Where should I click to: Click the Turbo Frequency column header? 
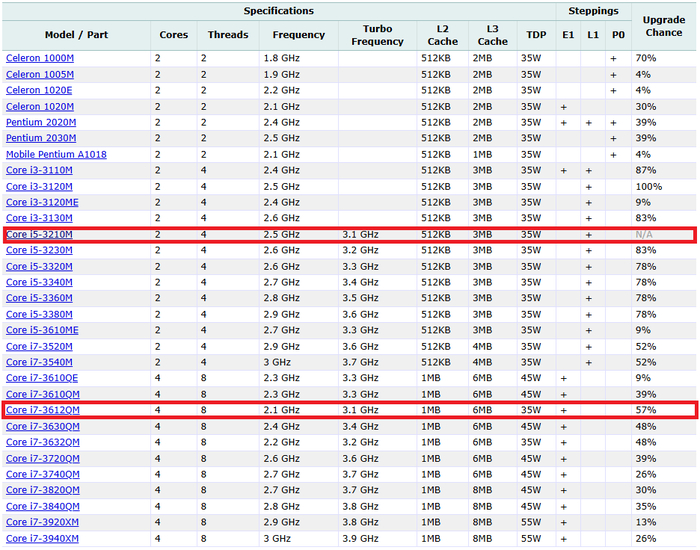(x=377, y=35)
